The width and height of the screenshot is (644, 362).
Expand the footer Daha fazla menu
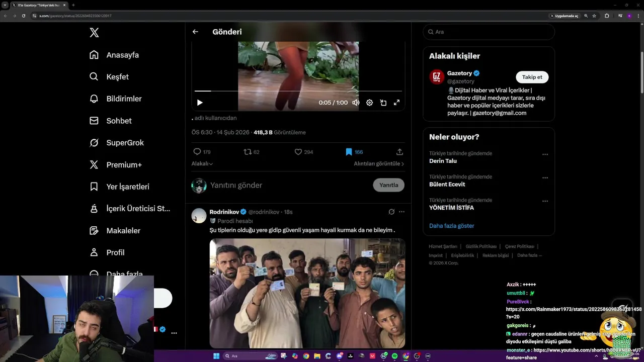click(529, 255)
